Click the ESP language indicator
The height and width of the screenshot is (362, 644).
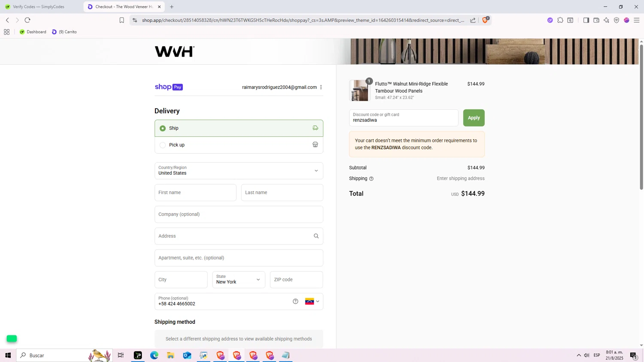click(x=597, y=355)
